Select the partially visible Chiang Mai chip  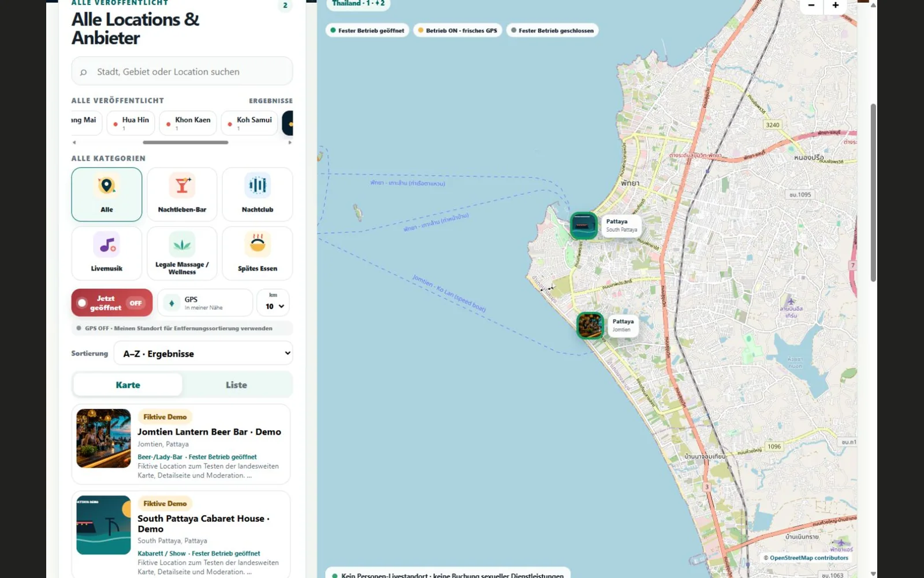point(86,123)
